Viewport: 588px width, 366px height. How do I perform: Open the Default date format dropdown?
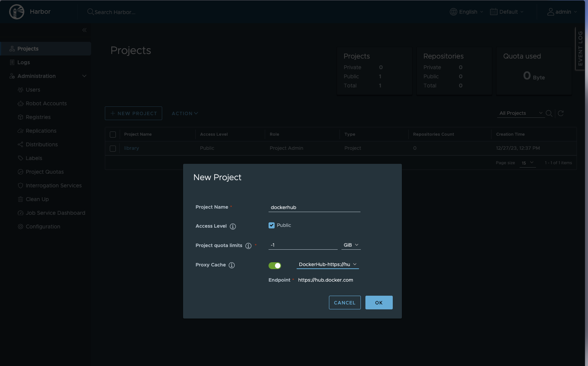click(507, 12)
